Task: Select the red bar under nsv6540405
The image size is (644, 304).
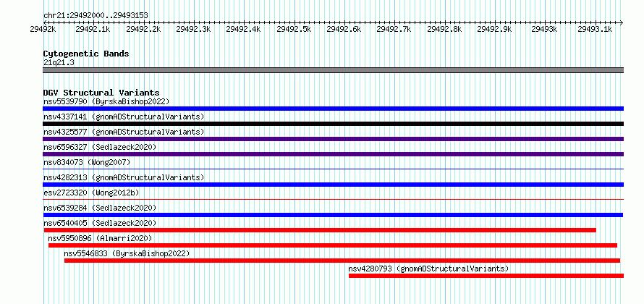Action: 320,230
